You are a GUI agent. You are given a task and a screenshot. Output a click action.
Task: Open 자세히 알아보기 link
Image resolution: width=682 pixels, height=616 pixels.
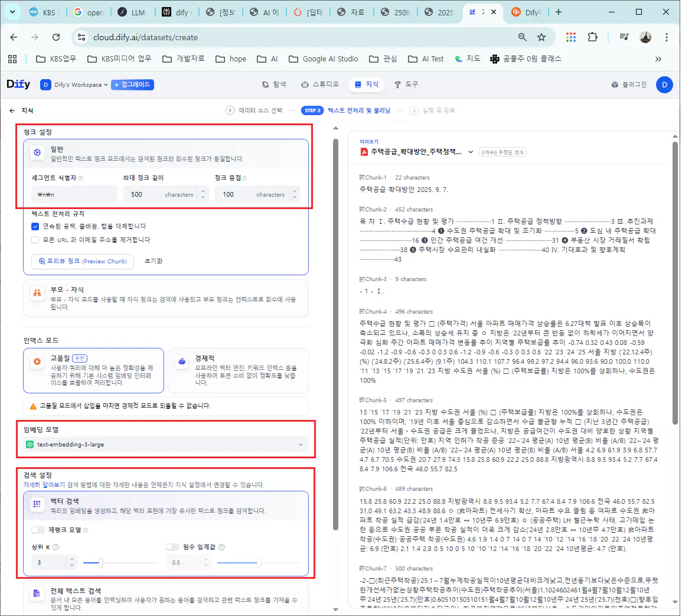pos(44,485)
